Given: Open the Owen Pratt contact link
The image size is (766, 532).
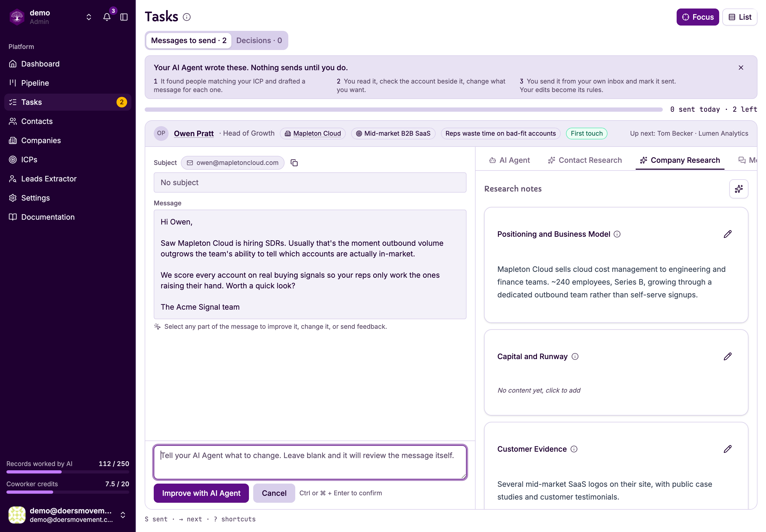Looking at the screenshot, I should (x=194, y=133).
